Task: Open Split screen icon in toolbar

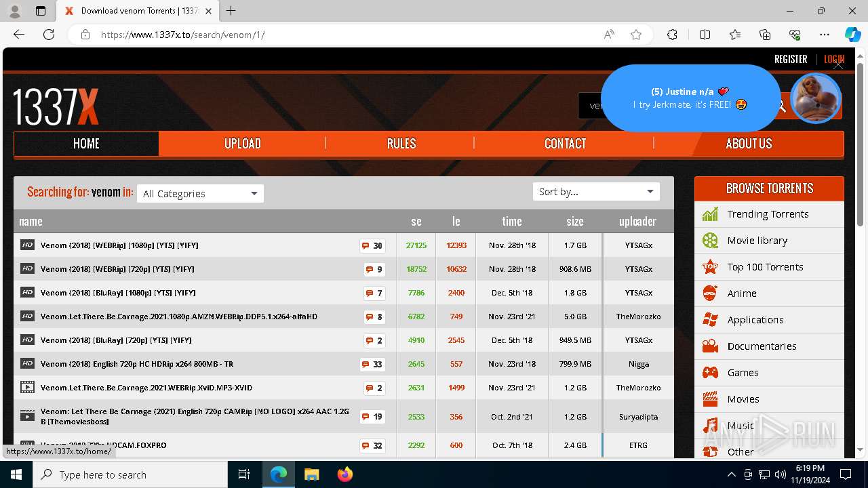Action: coord(705,35)
